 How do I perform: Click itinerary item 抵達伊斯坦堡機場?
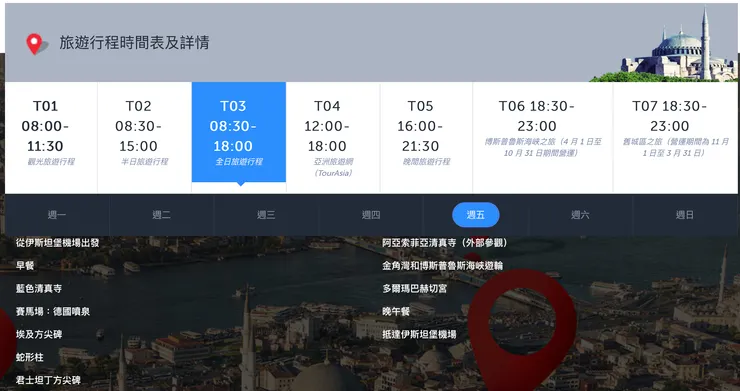coord(419,334)
